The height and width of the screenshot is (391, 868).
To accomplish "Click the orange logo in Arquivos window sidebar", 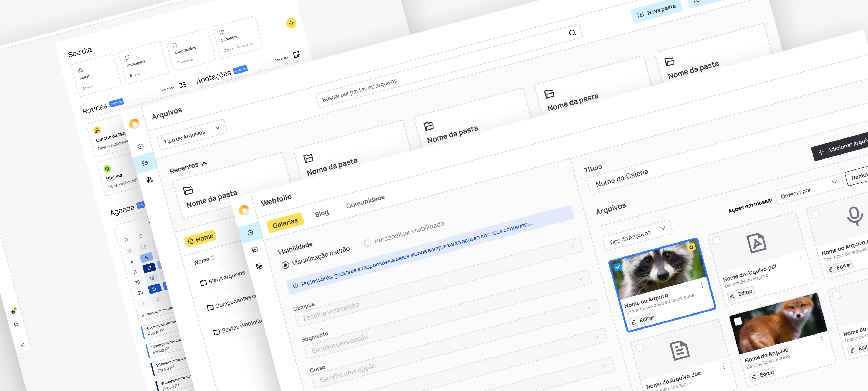I will pyautogui.click(x=134, y=124).
